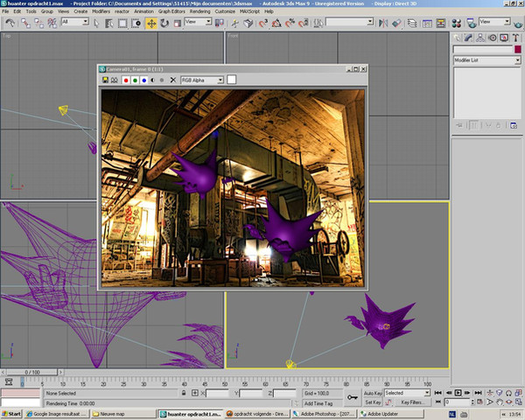Click the Quick Render teapot icon
Screen dimensions: 525x420
click(x=518, y=24)
